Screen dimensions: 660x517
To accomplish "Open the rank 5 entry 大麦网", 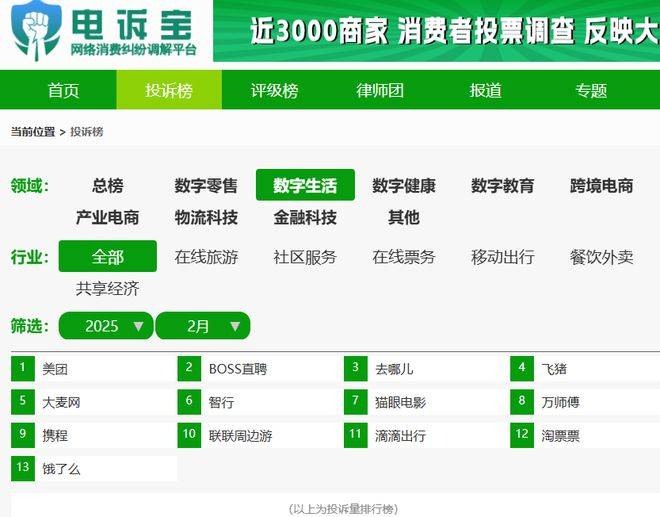I will click(x=94, y=402).
